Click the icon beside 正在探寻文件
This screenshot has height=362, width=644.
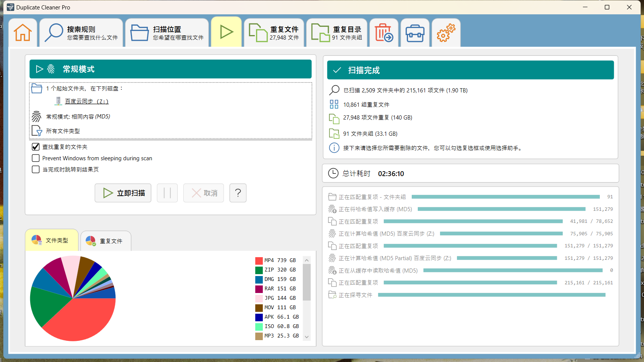click(332, 295)
